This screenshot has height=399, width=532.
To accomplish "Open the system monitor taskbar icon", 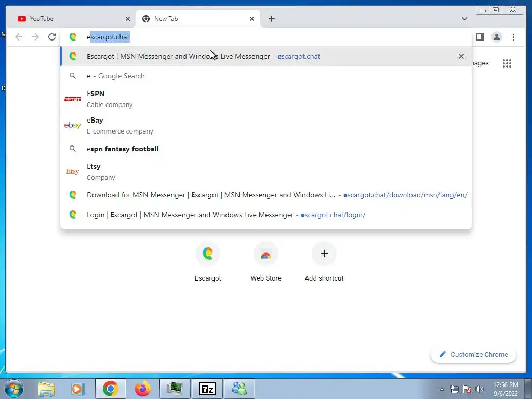I will coord(175,389).
